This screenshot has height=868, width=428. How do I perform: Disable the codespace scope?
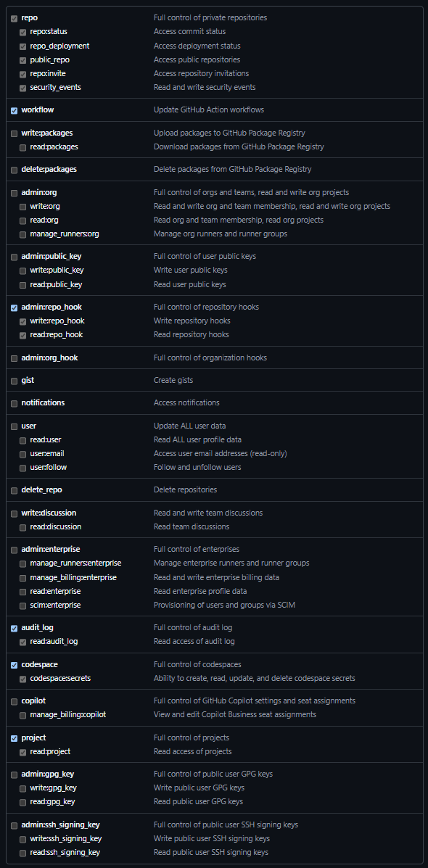14,665
